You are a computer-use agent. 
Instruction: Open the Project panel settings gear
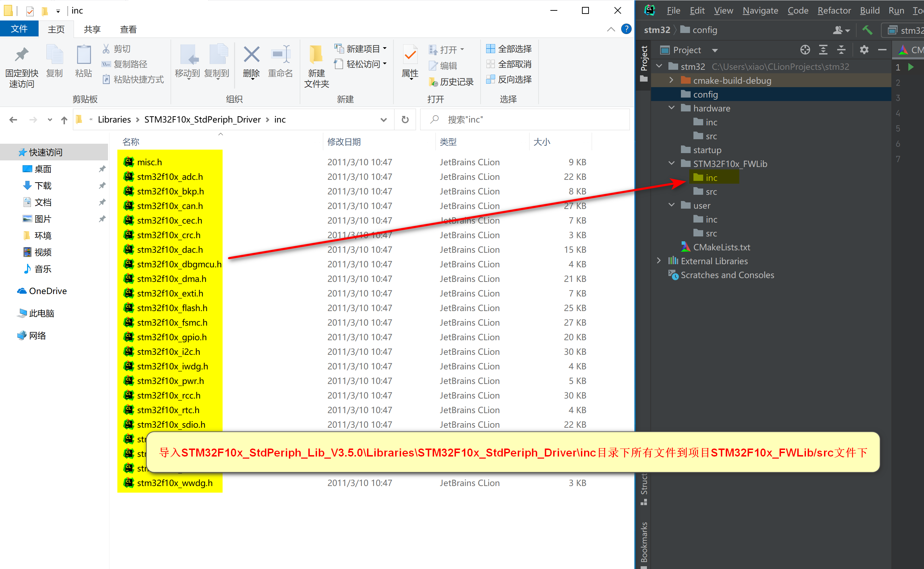pos(864,50)
